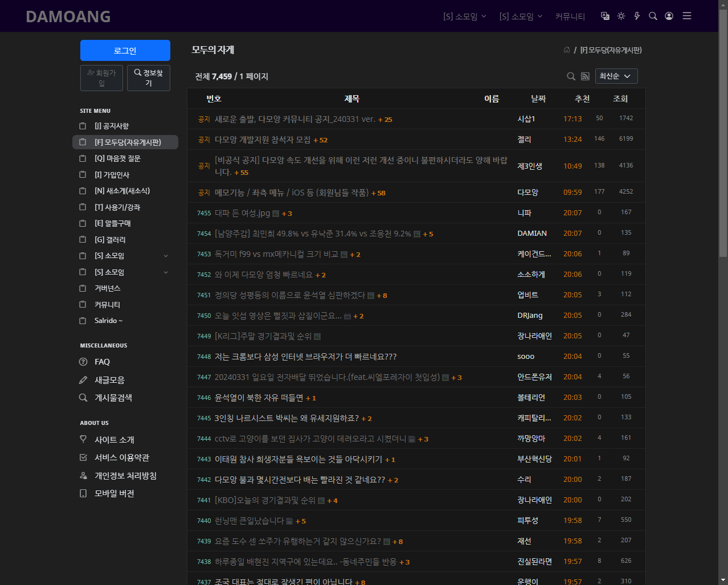Click the 회원가입 button

click(x=101, y=78)
